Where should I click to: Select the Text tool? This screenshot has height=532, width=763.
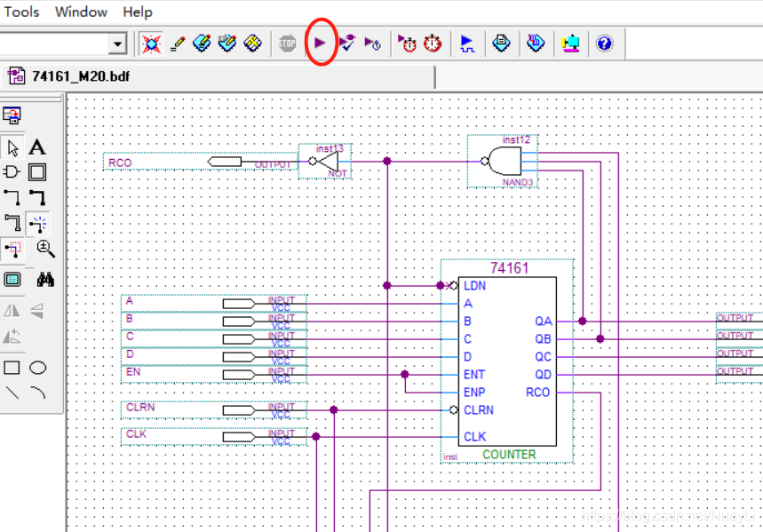tap(37, 147)
